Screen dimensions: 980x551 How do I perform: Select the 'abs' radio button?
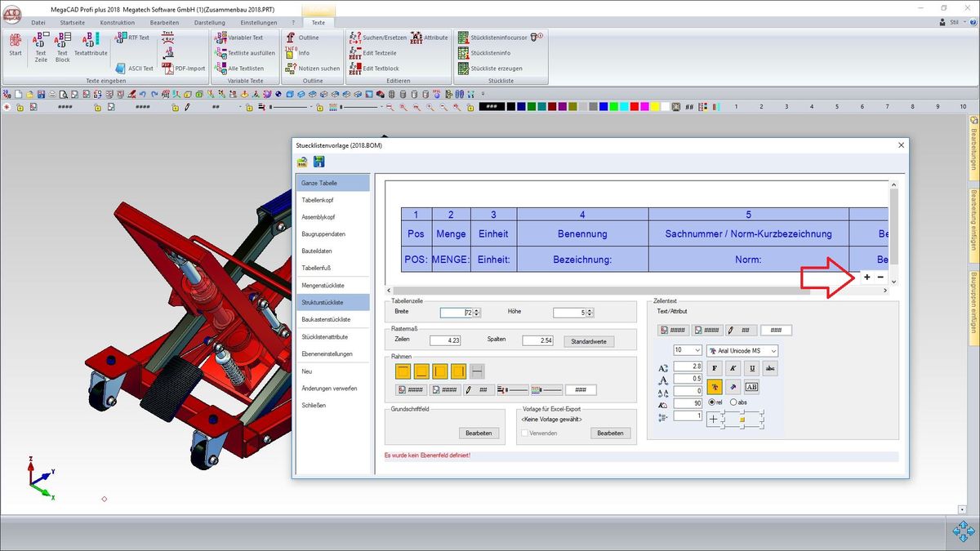coord(733,402)
